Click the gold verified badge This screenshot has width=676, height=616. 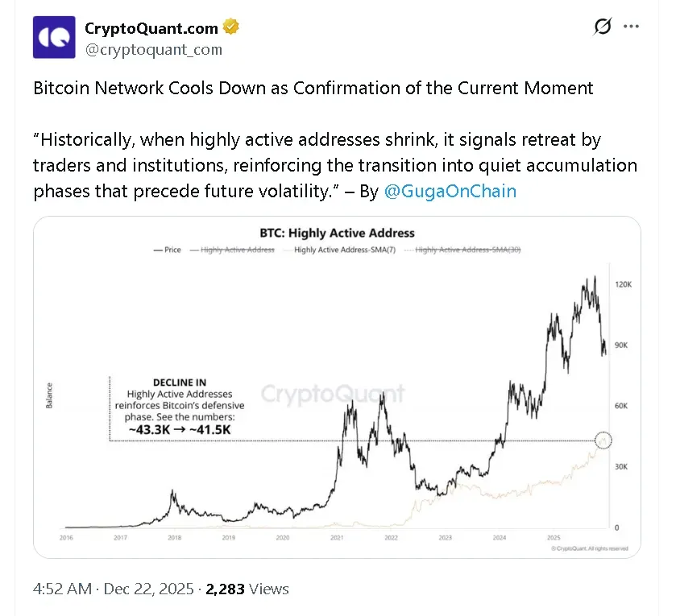232,28
